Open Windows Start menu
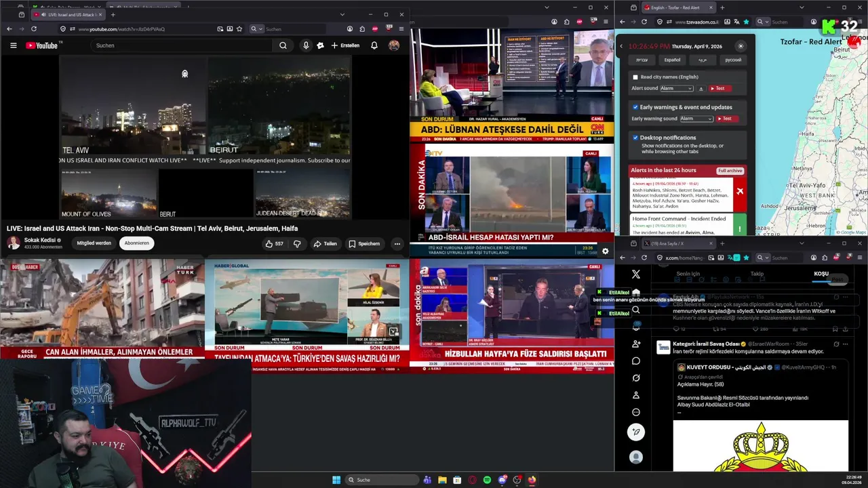The width and height of the screenshot is (868, 488). pyautogui.click(x=336, y=480)
